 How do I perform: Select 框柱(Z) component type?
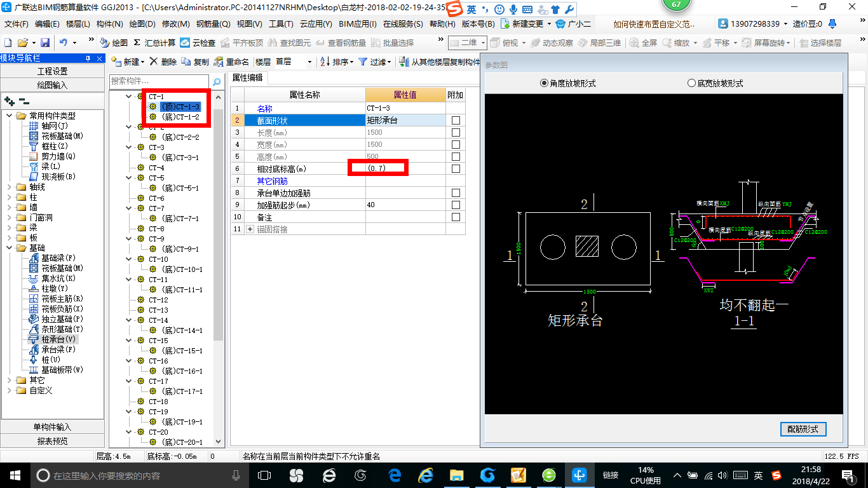[50, 146]
